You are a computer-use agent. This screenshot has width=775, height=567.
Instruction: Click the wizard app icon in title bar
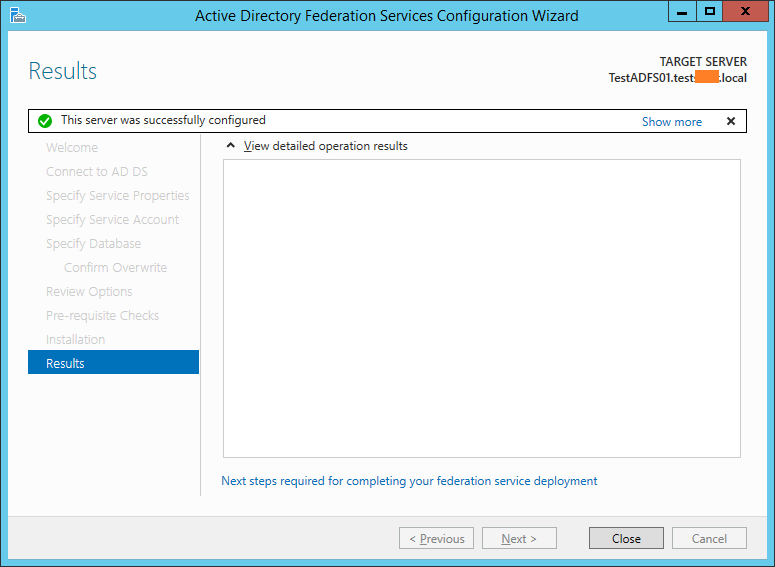point(17,14)
